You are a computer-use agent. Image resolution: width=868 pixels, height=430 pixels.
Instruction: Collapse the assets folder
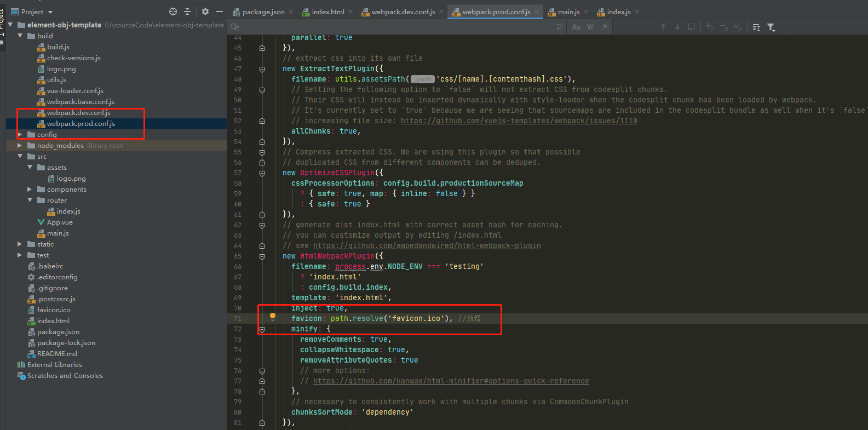point(30,167)
